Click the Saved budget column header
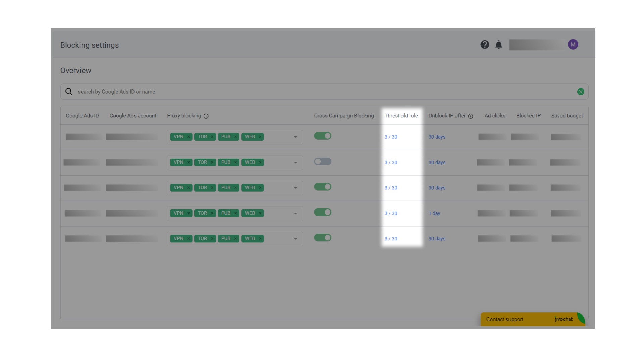 [567, 116]
